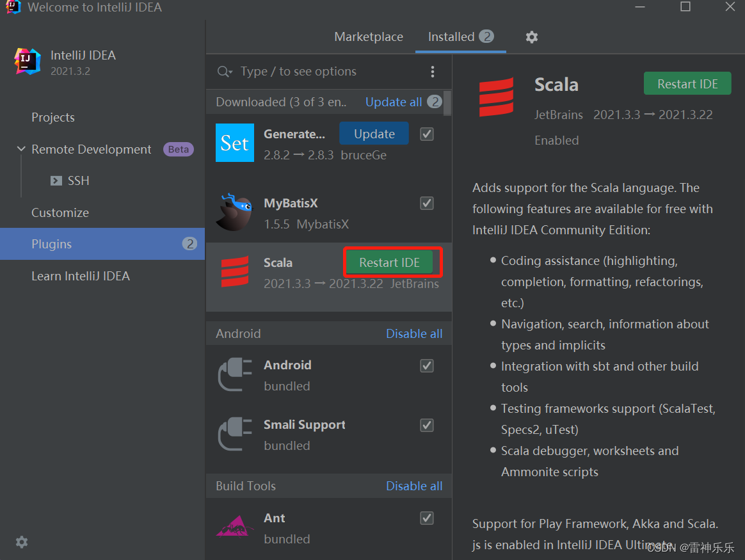
Task: Click the Smali Support plug icon
Action: point(235,434)
